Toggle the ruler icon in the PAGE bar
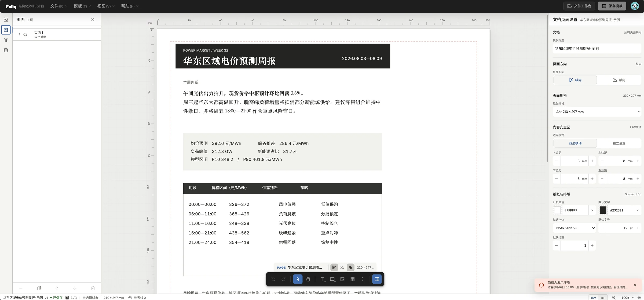The image size is (644, 300). (x=350, y=268)
